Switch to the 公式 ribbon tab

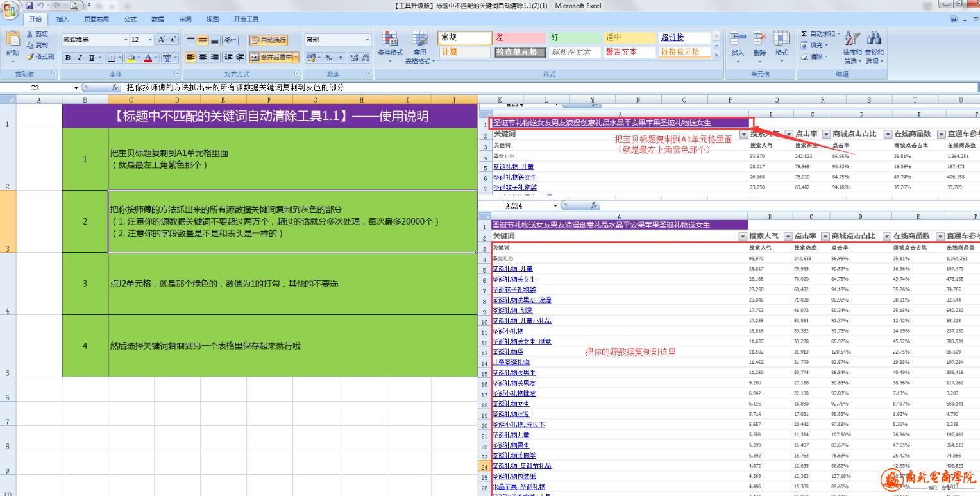pos(130,19)
